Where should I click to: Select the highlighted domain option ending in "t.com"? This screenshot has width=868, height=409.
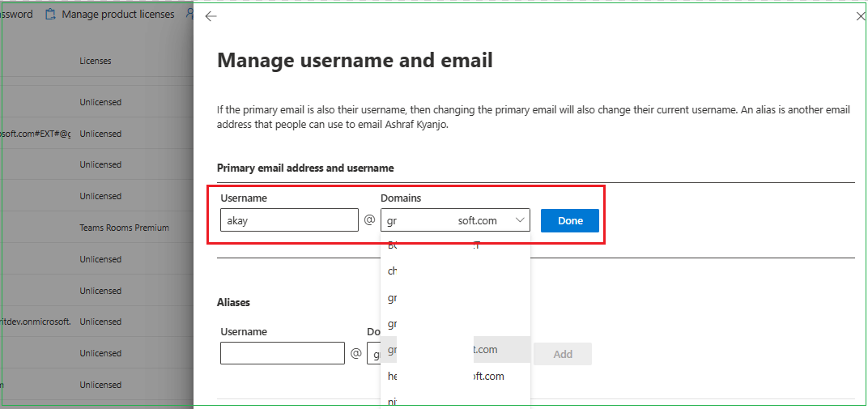pos(455,350)
